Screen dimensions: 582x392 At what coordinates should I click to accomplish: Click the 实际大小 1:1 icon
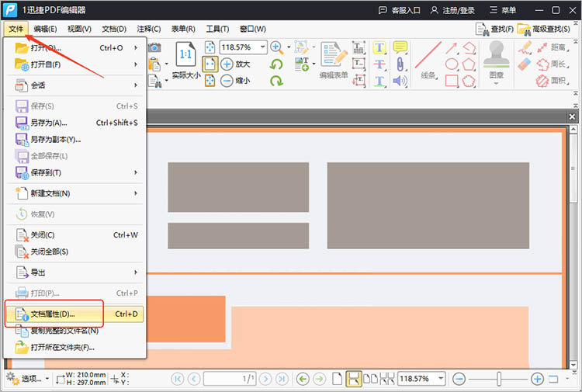tap(185, 54)
